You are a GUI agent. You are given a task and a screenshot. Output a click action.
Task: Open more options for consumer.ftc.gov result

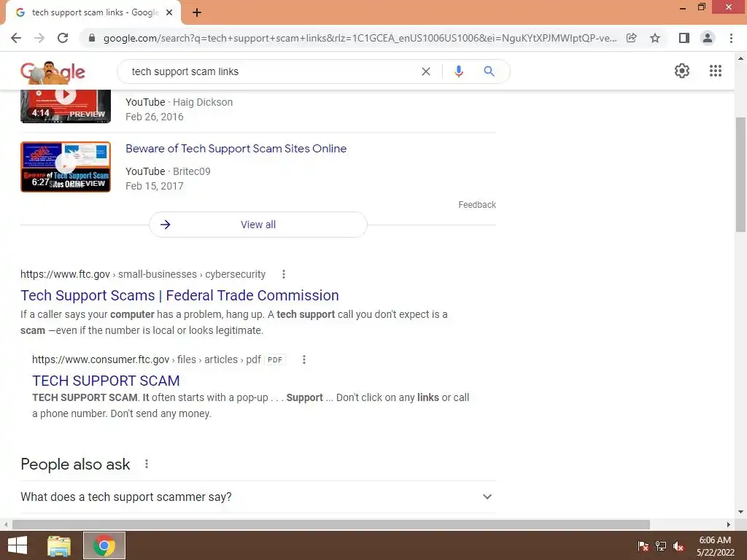tap(304, 359)
